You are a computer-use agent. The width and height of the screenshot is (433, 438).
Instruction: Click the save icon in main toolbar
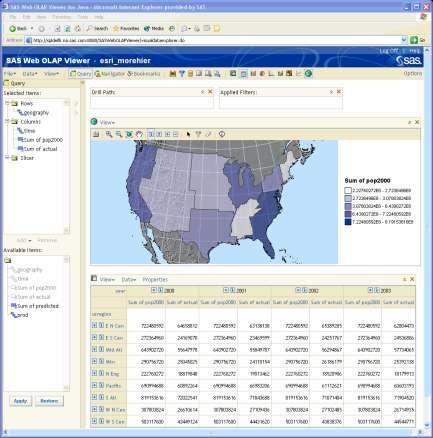[x=173, y=74]
